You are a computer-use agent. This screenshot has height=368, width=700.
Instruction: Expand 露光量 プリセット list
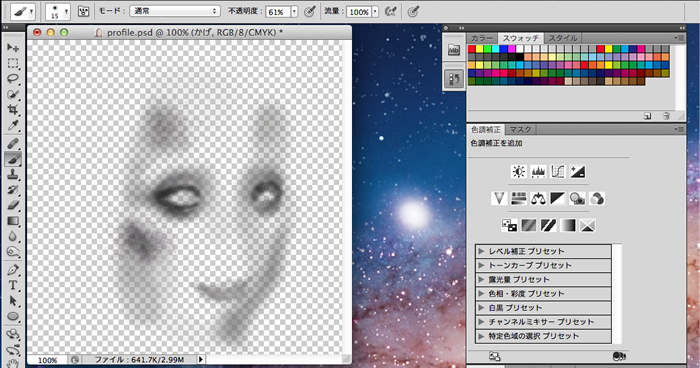coord(481,280)
